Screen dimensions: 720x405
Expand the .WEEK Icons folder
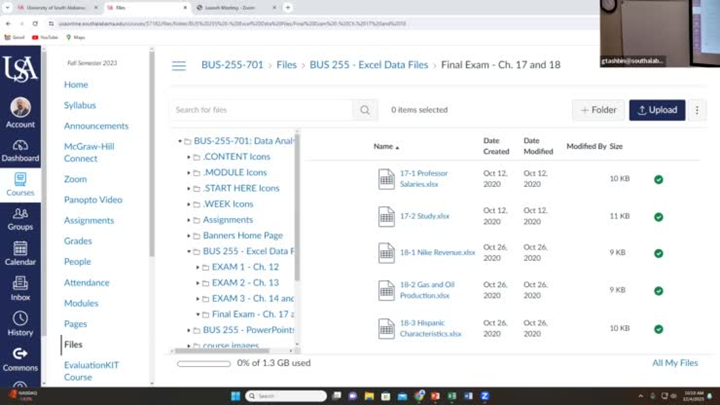[189, 204]
